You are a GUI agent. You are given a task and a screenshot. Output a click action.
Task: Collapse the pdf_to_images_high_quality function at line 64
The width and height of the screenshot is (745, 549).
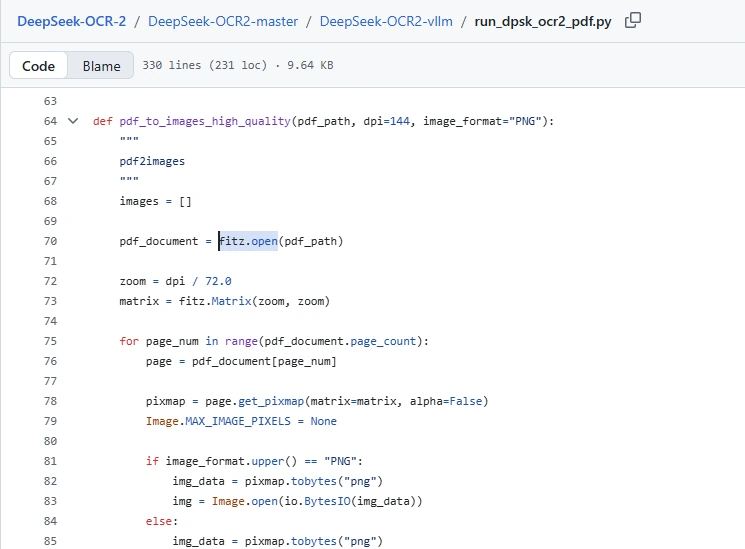73,121
